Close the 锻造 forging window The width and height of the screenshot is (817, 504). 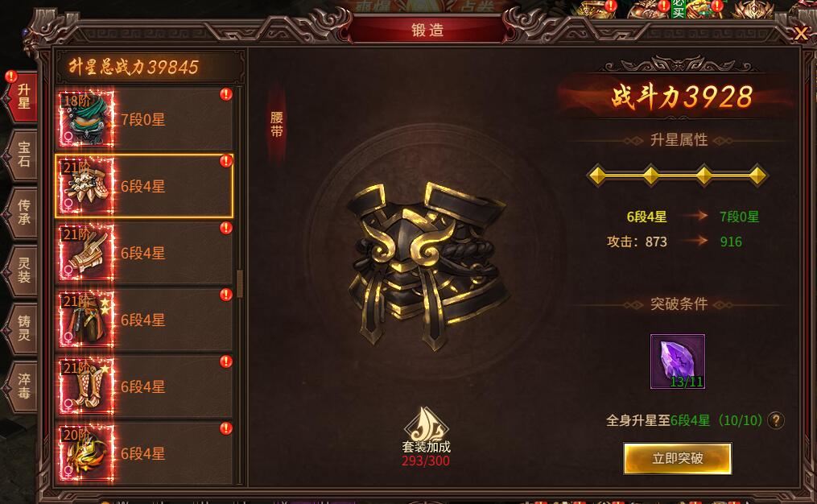pos(801,34)
